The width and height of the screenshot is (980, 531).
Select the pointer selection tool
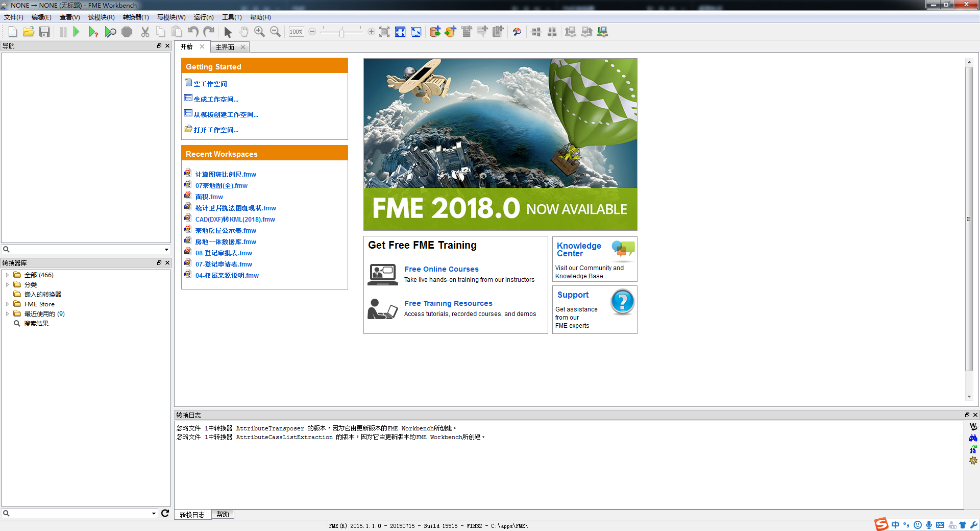coord(228,32)
